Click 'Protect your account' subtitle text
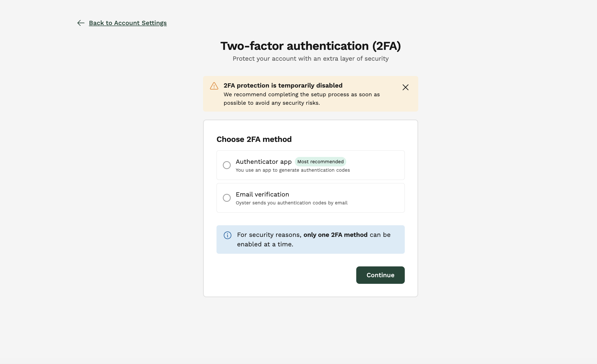The width and height of the screenshot is (597, 364). [x=311, y=59]
